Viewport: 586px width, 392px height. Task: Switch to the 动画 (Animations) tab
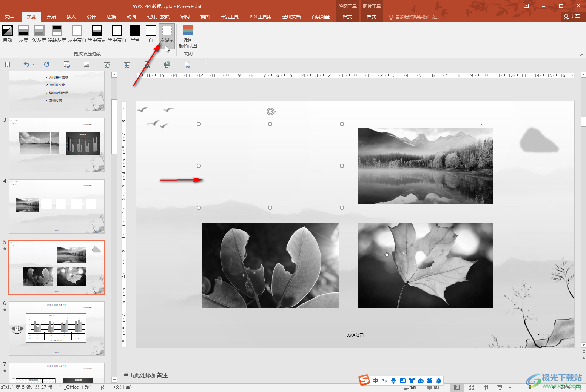coord(131,17)
